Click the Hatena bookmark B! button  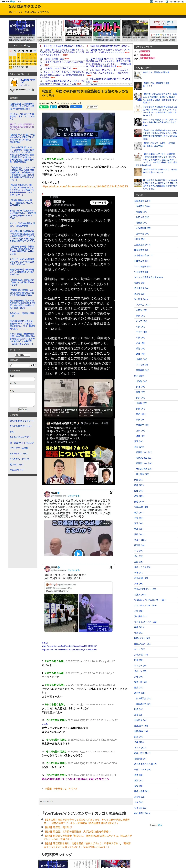click(x=53, y=107)
